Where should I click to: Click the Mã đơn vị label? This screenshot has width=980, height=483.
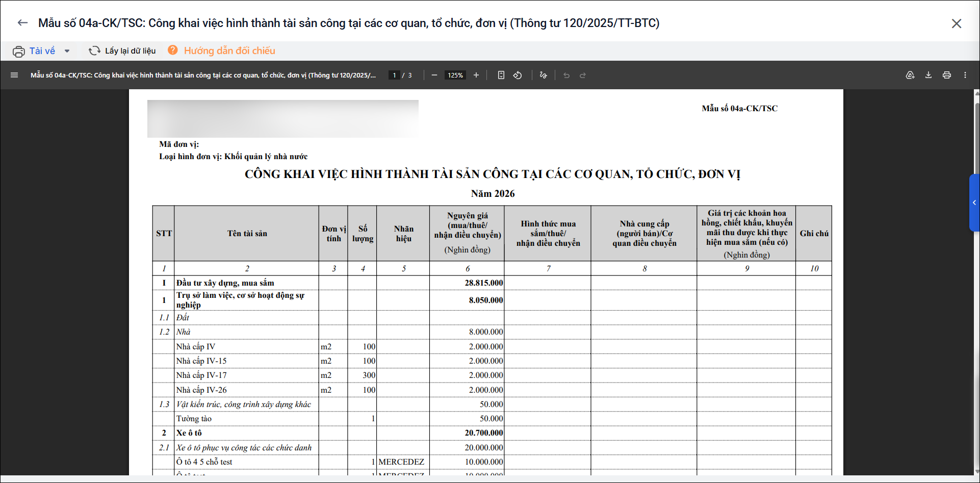pos(179,144)
